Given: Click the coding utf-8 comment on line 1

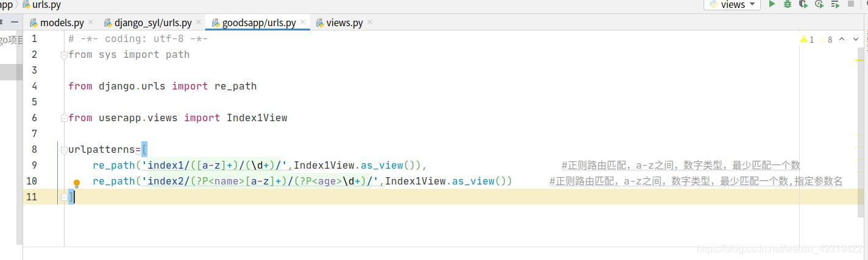Looking at the screenshot, I should tap(138, 38).
